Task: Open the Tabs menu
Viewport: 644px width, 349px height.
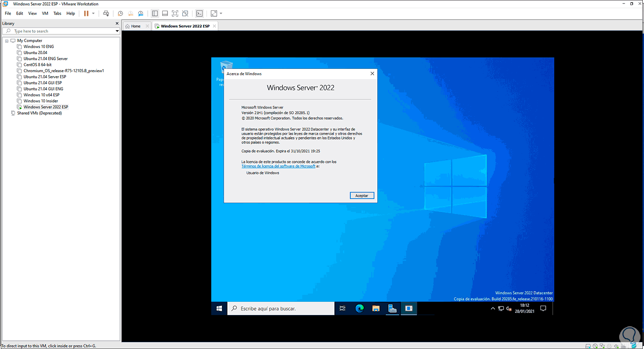Action: 58,13
